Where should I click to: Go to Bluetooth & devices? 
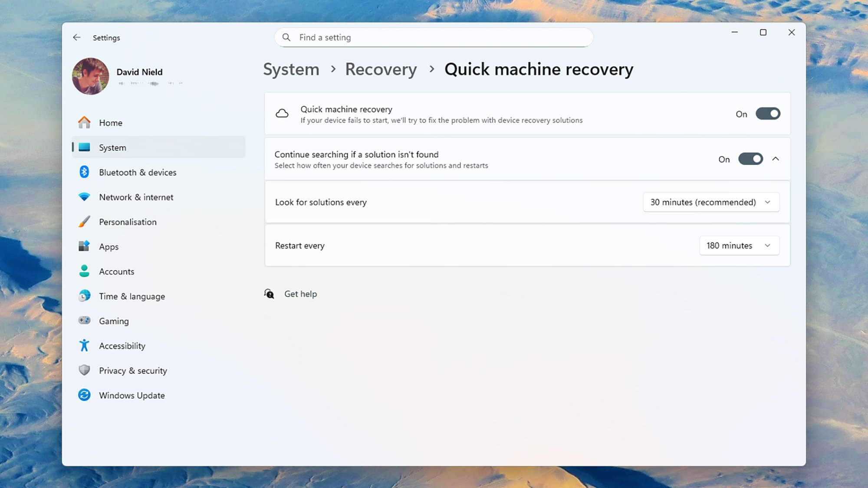pos(159,172)
